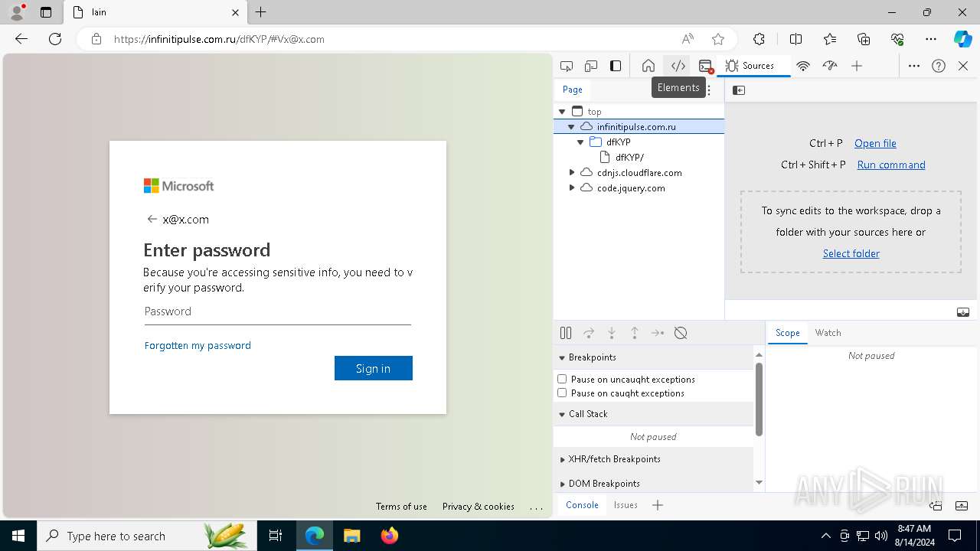
Task: Add a new drawer tab plus icon
Action: (658, 505)
